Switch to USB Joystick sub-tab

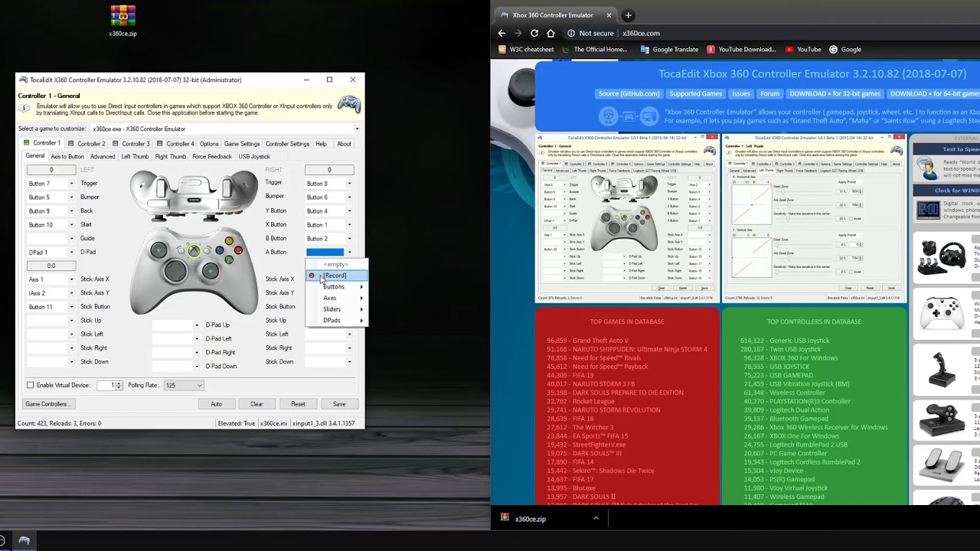(x=254, y=156)
